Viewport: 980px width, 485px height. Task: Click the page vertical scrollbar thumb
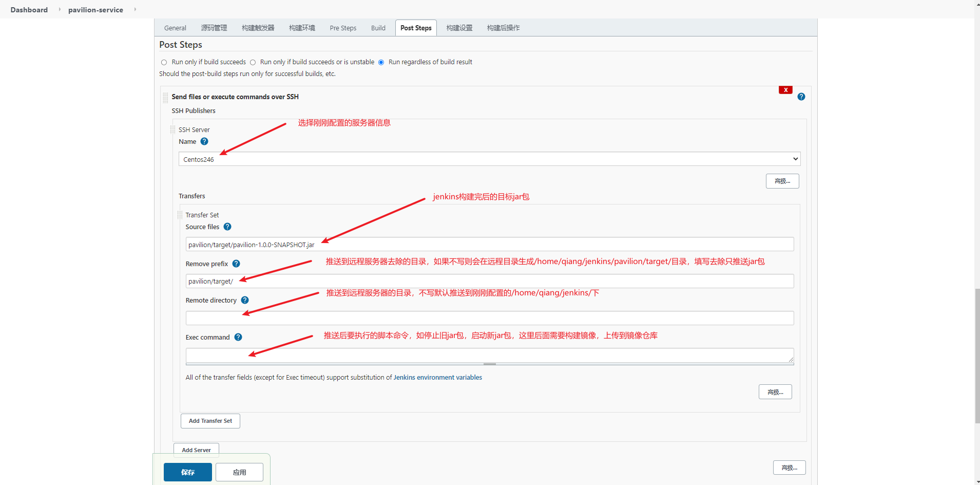pyautogui.click(x=977, y=356)
